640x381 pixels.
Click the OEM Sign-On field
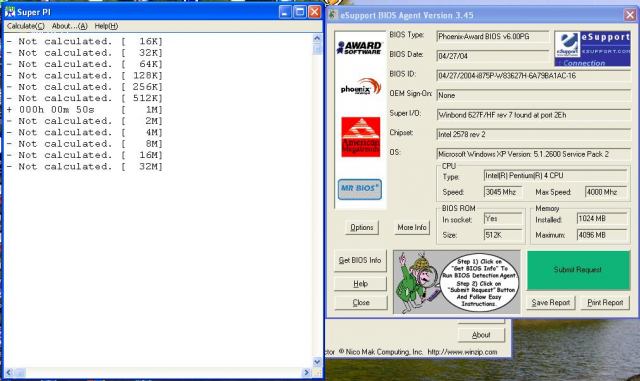coord(533,95)
